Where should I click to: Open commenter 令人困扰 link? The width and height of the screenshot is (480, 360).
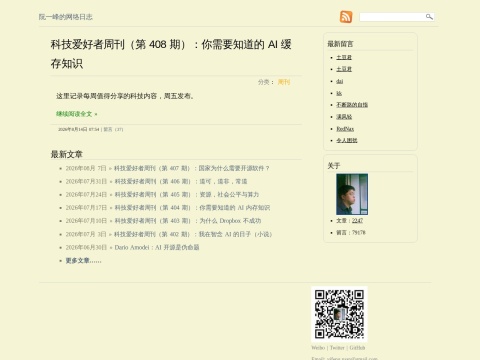tap(347, 140)
